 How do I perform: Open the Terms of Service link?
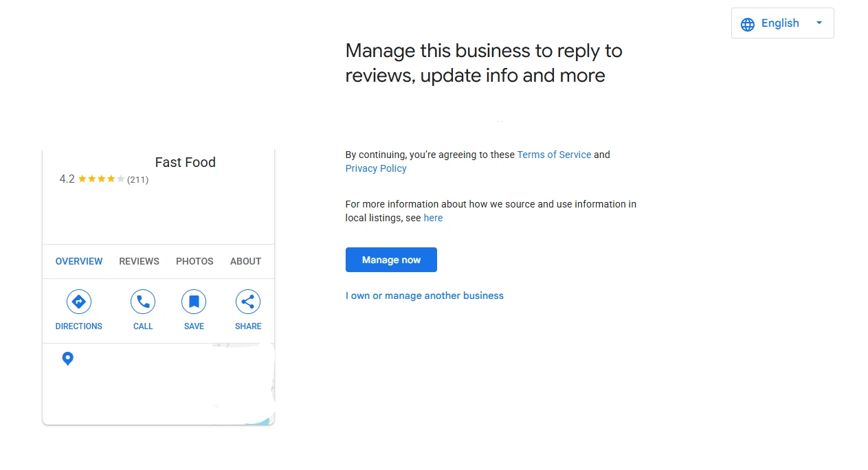click(x=554, y=155)
